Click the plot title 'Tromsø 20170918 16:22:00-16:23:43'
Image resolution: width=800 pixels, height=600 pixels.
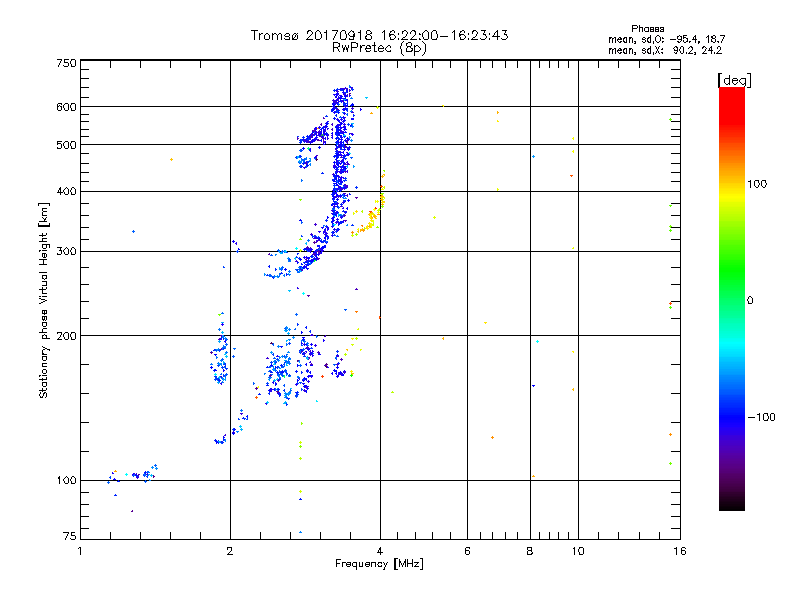click(379, 35)
